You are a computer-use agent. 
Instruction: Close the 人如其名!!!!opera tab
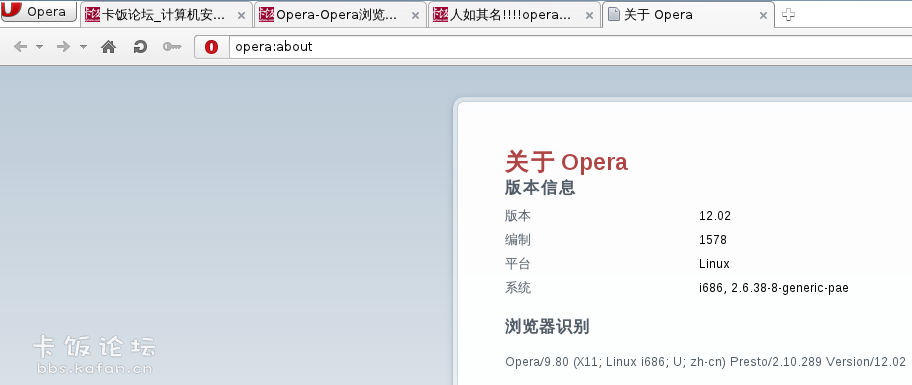pos(589,16)
